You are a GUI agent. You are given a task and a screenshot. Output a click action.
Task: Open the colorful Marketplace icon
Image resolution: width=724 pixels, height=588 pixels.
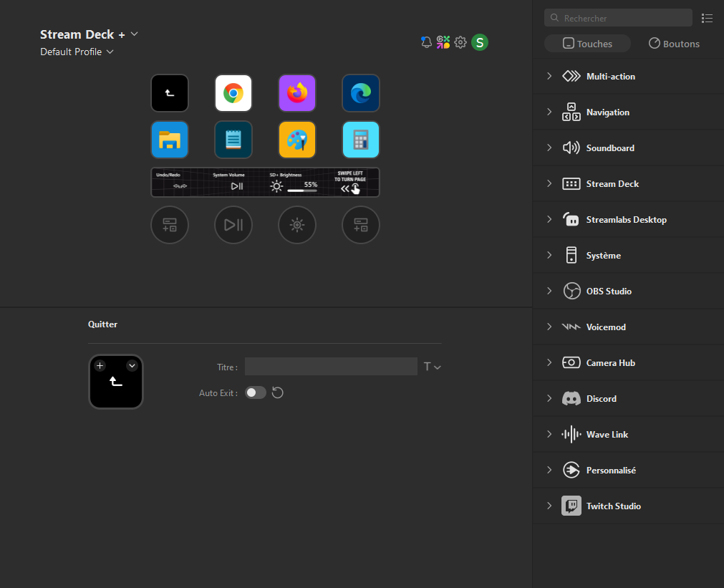click(443, 42)
